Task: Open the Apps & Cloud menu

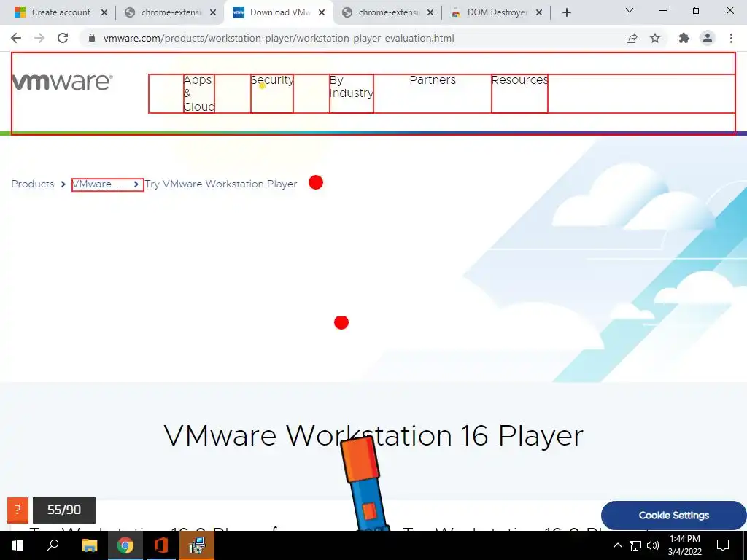Action: [198, 93]
